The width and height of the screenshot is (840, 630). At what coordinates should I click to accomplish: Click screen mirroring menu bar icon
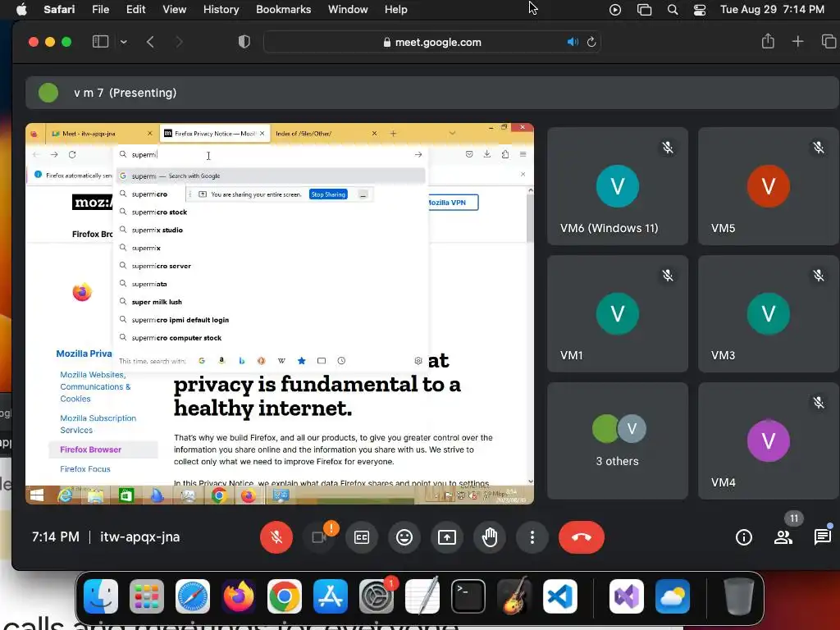click(644, 10)
